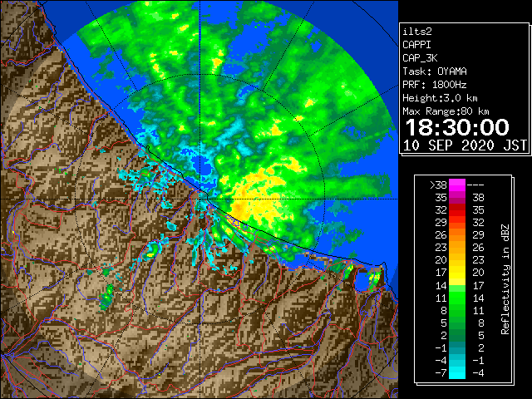Pick the cyan bottom segment of color bar
The height and width of the screenshot is (399, 532).
(x=457, y=373)
